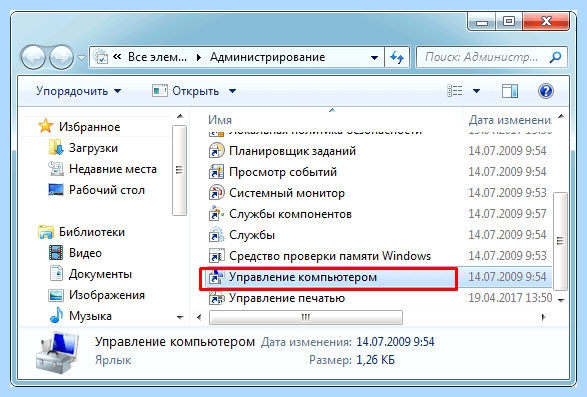This screenshot has height=397, width=587.
Task: Click the Управление печатью file name
Action: point(287,298)
